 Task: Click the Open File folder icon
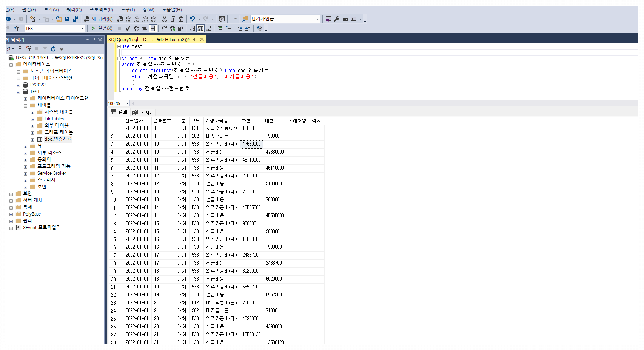(59, 19)
